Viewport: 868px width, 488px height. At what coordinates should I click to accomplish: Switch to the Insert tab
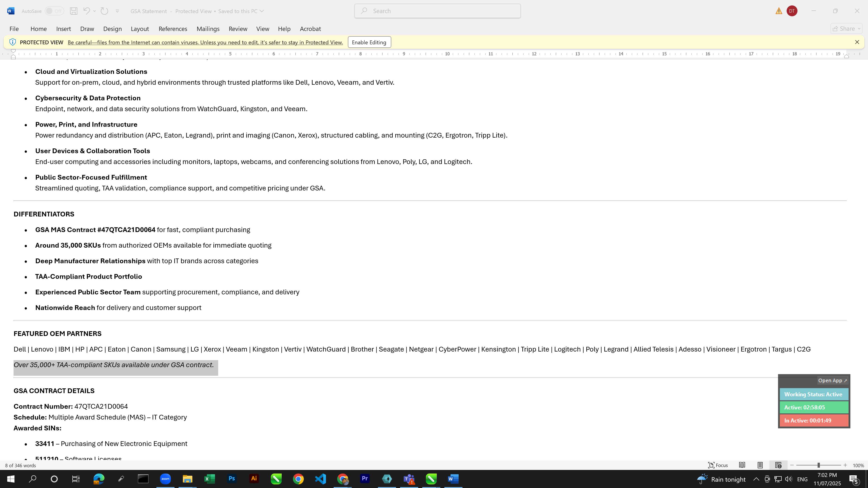point(63,29)
